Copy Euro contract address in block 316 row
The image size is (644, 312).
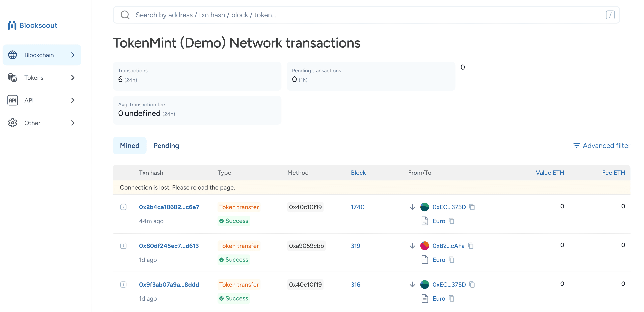click(451, 298)
